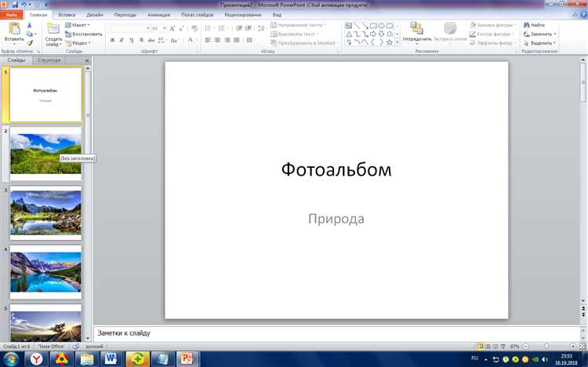This screenshot has height=367, width=588.
Task: Toggle bold formatting in Шрифт group
Action: (x=112, y=40)
